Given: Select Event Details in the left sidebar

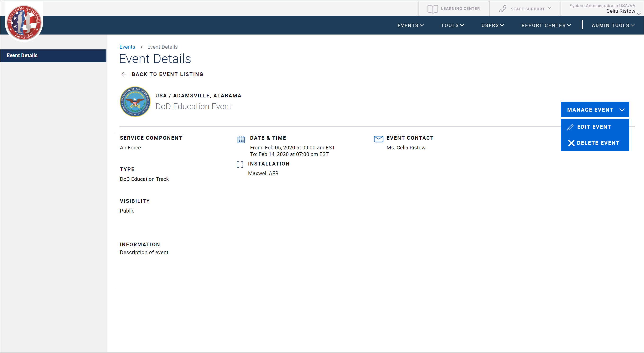Looking at the screenshot, I should [x=53, y=56].
